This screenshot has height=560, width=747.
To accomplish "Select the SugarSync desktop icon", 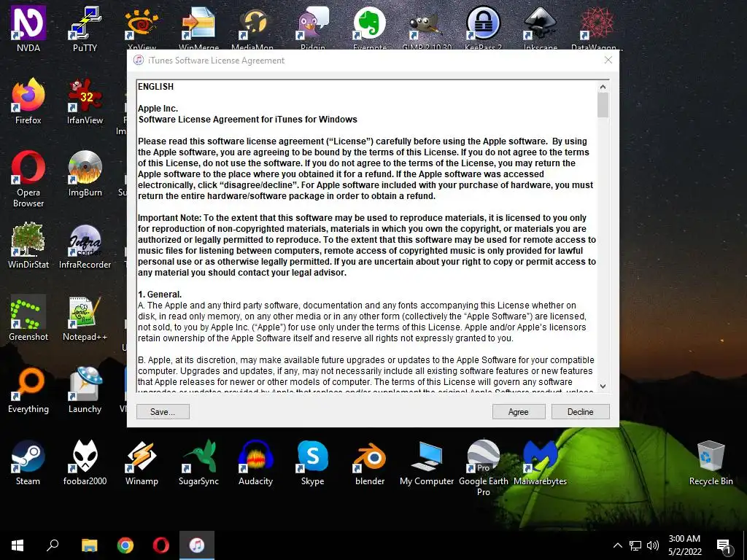I will (x=198, y=463).
